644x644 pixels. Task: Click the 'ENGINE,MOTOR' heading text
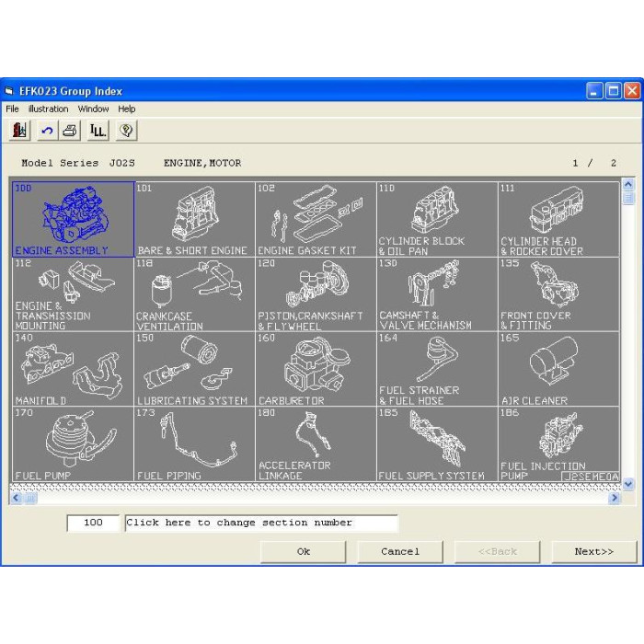click(x=202, y=163)
